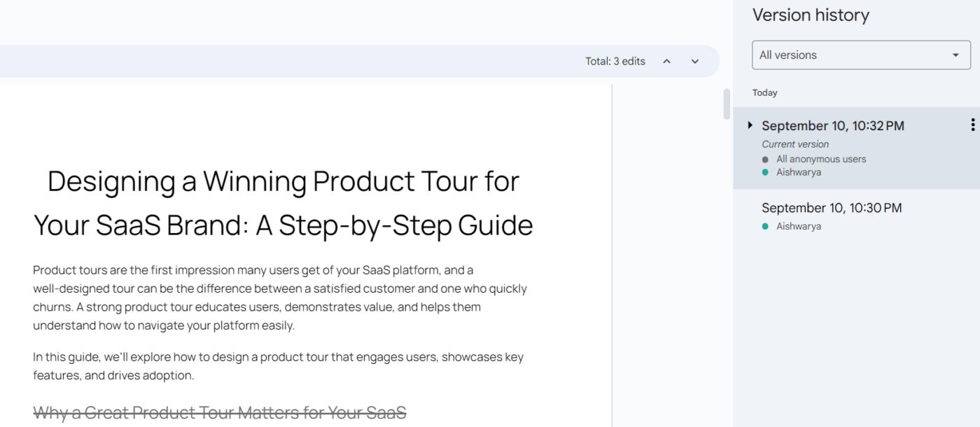980x427 pixels.
Task: Click the teal dot beside Aishwarya in current version
Action: pyautogui.click(x=765, y=172)
